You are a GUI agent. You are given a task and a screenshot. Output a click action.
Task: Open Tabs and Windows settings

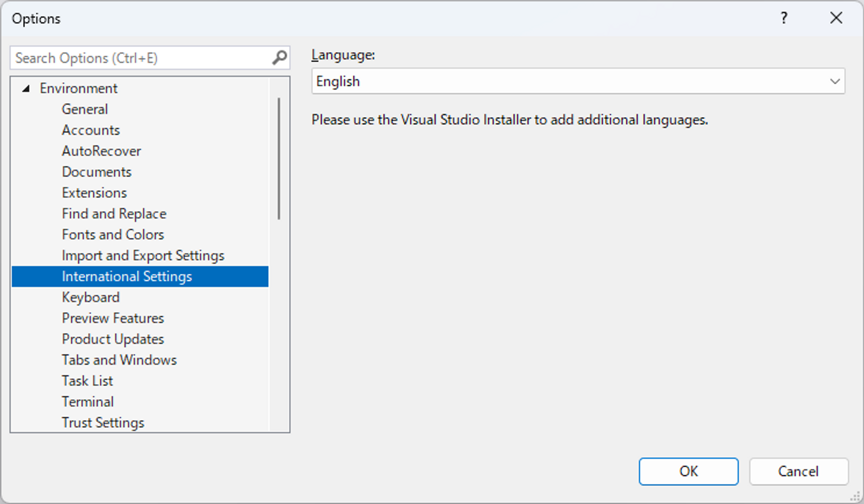coord(119,360)
